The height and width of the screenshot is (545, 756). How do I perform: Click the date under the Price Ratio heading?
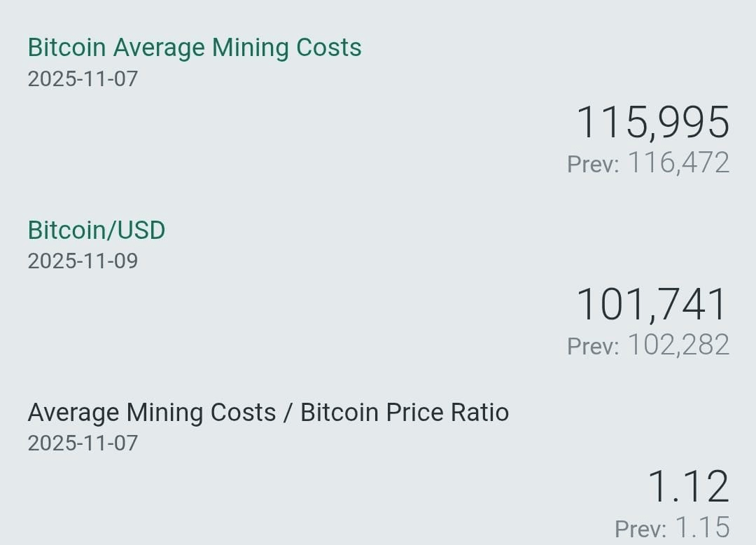click(x=83, y=443)
